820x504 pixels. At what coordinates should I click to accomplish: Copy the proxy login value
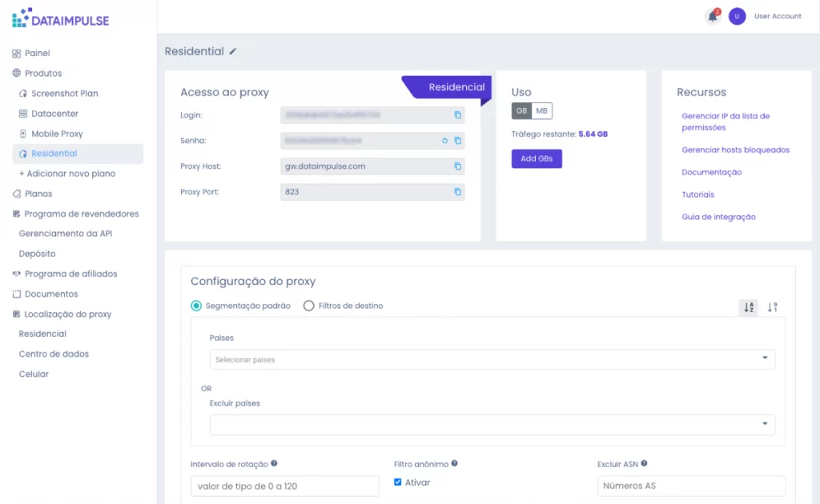coord(458,115)
